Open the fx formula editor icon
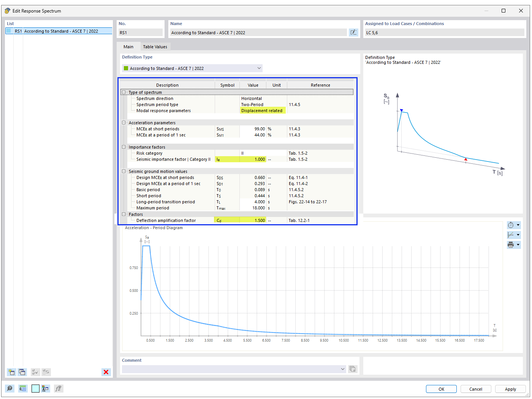532x399 pixels. (58, 388)
